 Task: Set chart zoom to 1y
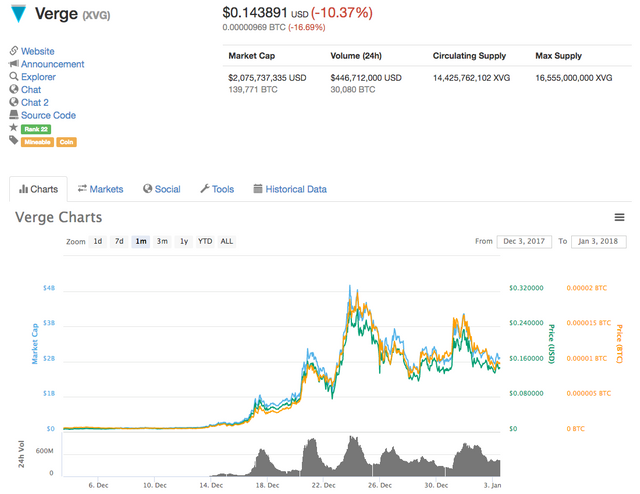184,241
